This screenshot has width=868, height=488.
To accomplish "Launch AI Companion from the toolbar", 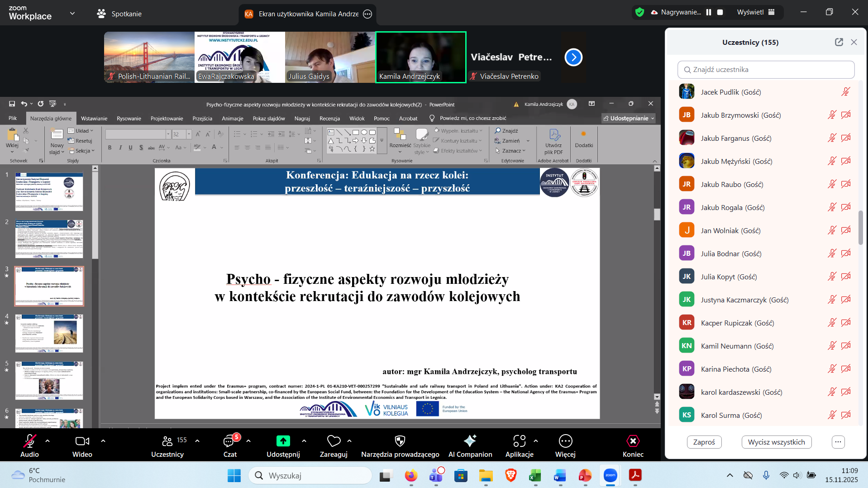I will tap(470, 441).
